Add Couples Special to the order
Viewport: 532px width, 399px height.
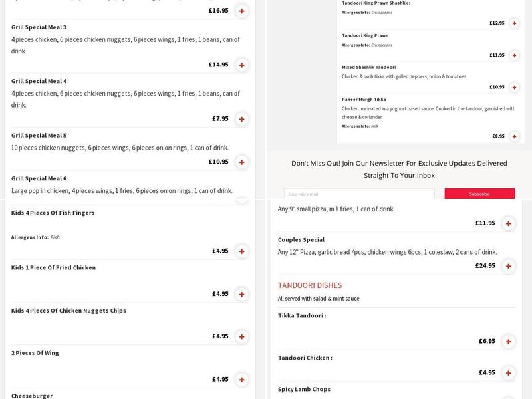tap(509, 265)
